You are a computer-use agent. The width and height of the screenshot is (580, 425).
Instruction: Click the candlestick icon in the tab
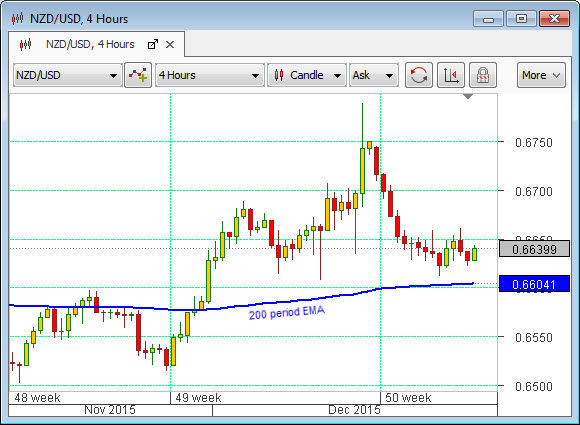click(26, 44)
